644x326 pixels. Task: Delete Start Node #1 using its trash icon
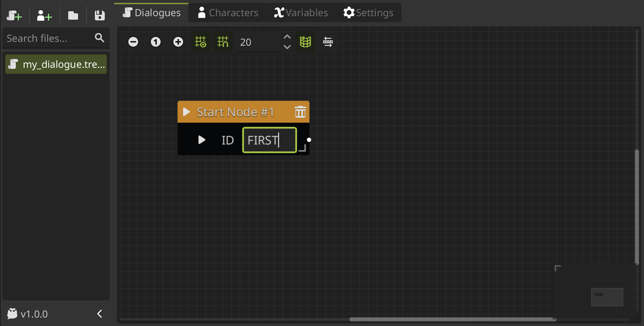point(301,112)
